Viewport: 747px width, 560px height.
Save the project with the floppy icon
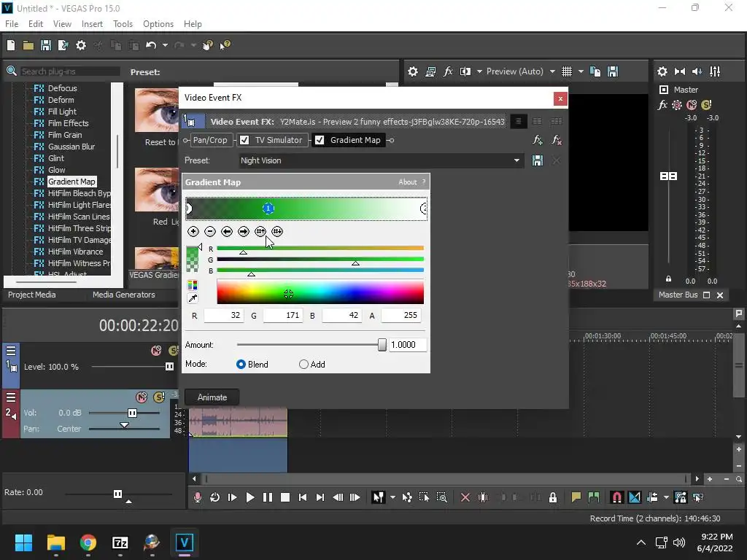point(46,45)
